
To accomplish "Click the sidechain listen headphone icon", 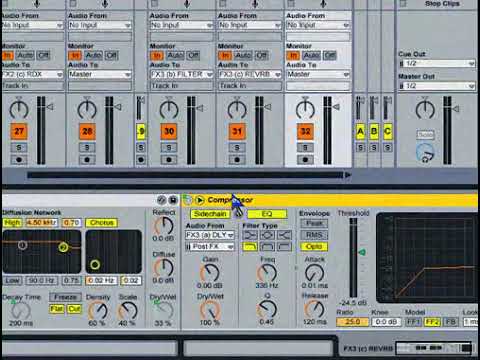I will pos(238,214).
